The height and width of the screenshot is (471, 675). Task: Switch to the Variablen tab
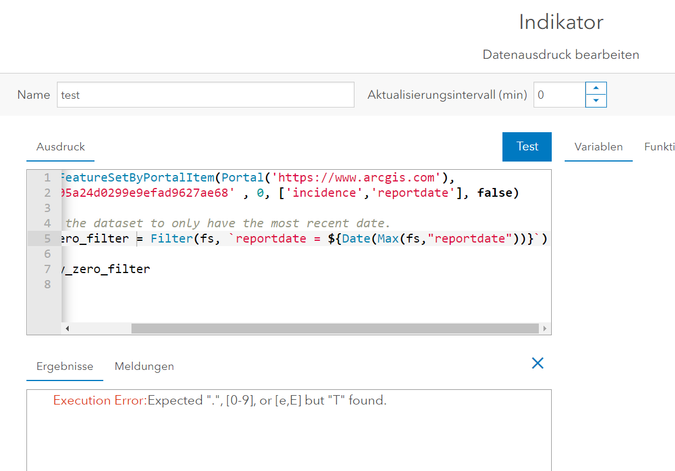(x=598, y=147)
